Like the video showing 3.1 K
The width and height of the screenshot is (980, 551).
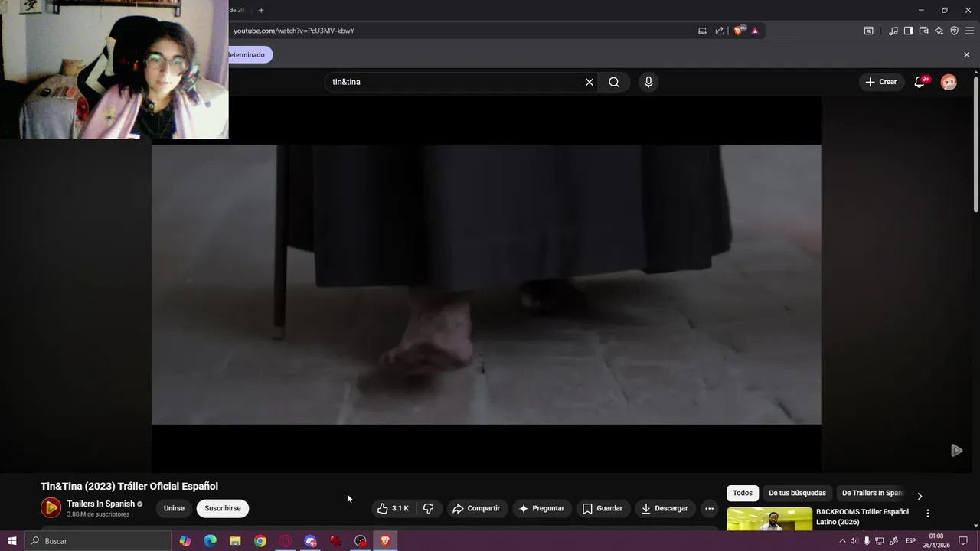tap(393, 508)
